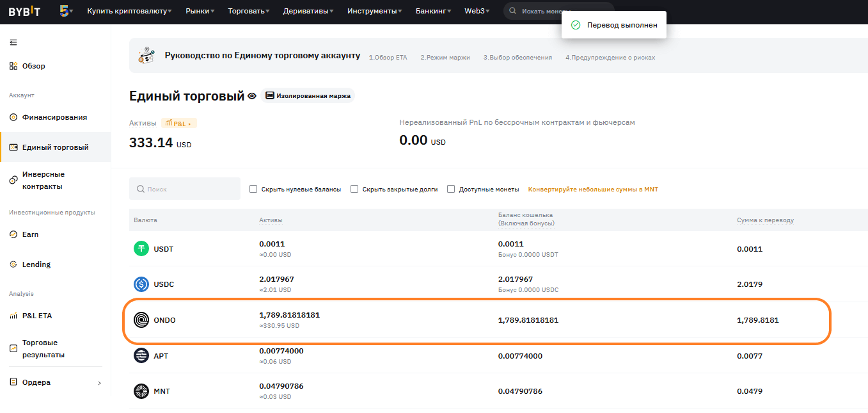Click the ONDO coin icon
This screenshot has width=868, height=413.
141,320
